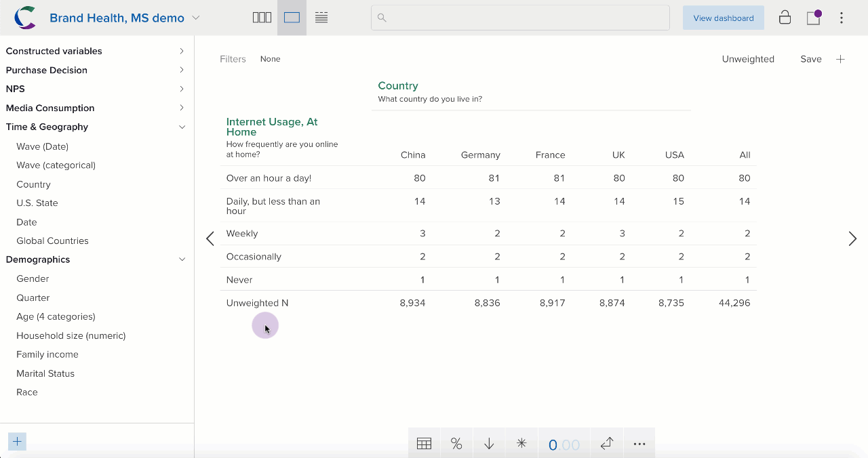Switch to the card grid view icon
The height and width of the screenshot is (458, 868).
[x=262, y=18]
